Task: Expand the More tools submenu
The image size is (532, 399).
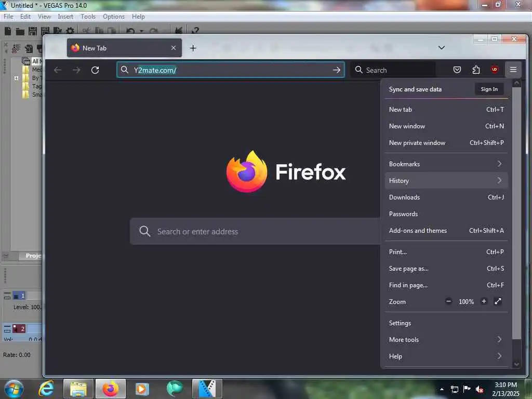Action: (446, 340)
